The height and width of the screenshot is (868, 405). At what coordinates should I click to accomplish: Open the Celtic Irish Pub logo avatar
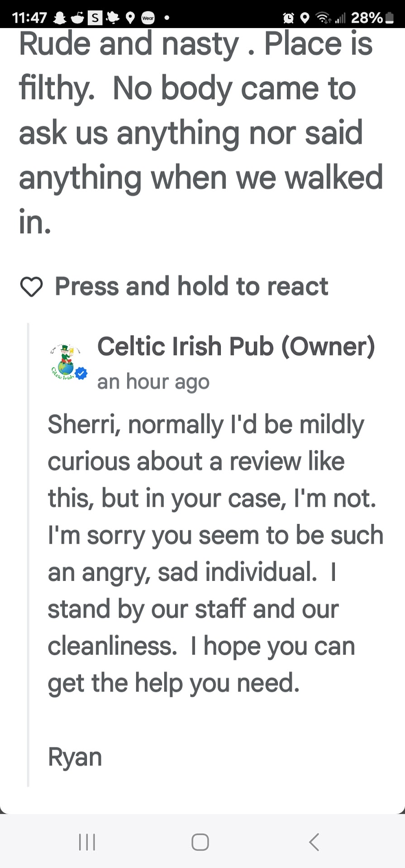(66, 361)
